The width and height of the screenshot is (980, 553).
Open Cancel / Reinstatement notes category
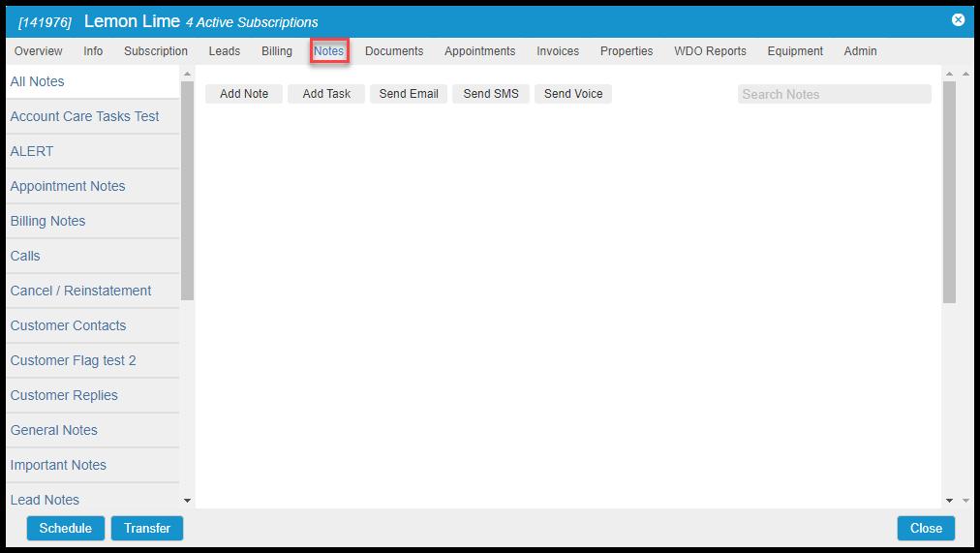tap(80, 291)
